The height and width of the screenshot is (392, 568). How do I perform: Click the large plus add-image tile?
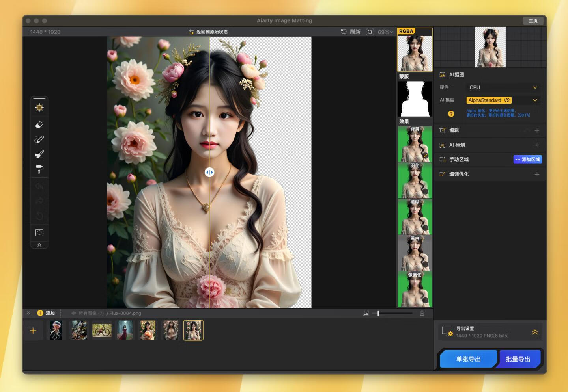[33, 331]
